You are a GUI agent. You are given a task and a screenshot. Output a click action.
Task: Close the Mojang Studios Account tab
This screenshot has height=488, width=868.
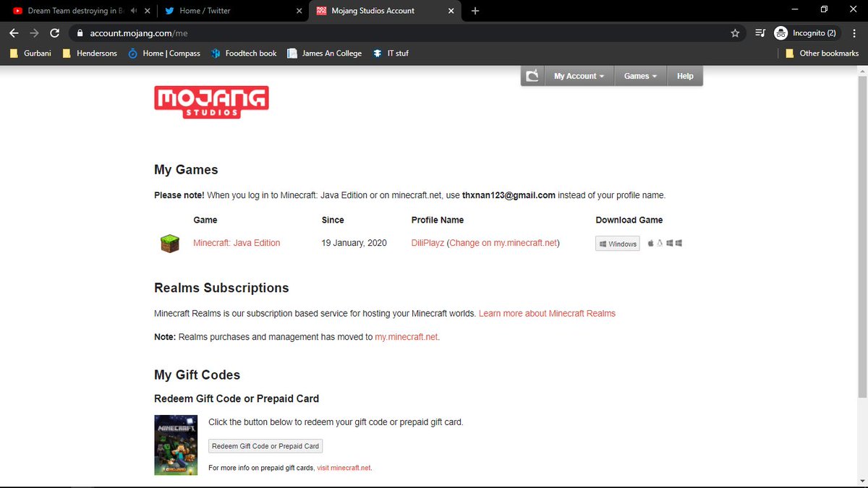pyautogui.click(x=452, y=11)
